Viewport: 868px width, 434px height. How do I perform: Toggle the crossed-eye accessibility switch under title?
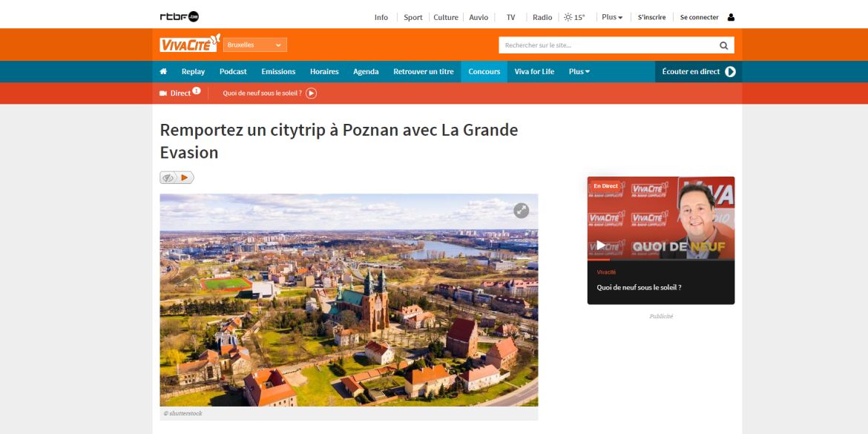[168, 178]
